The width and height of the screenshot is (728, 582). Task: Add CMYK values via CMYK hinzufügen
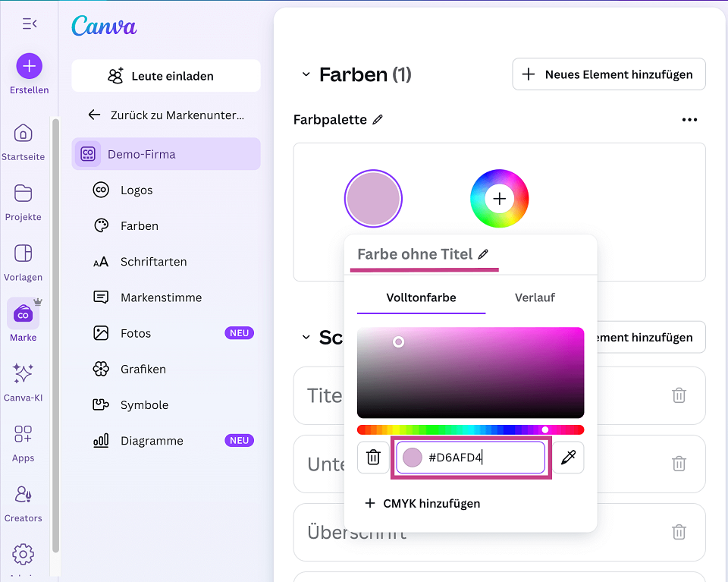click(x=424, y=503)
